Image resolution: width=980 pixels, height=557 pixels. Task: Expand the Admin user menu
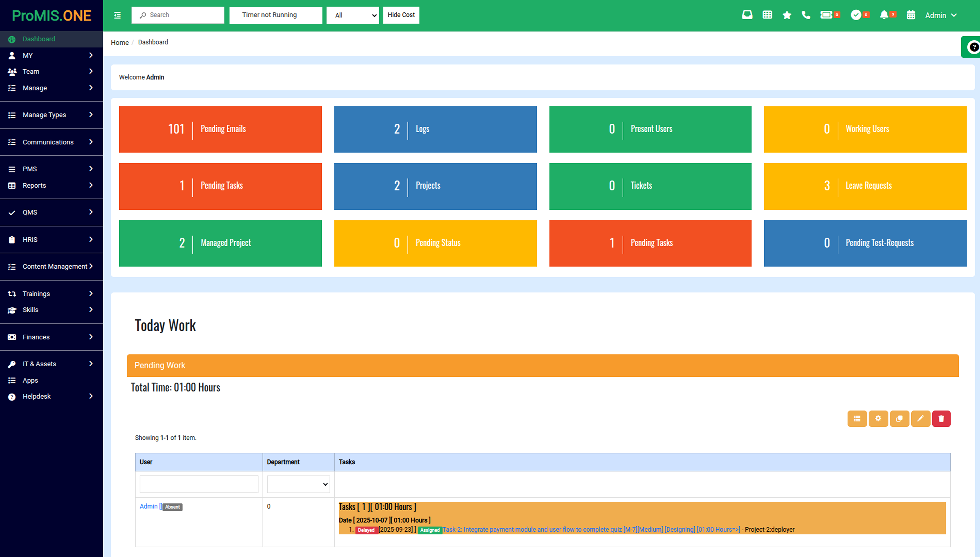941,15
